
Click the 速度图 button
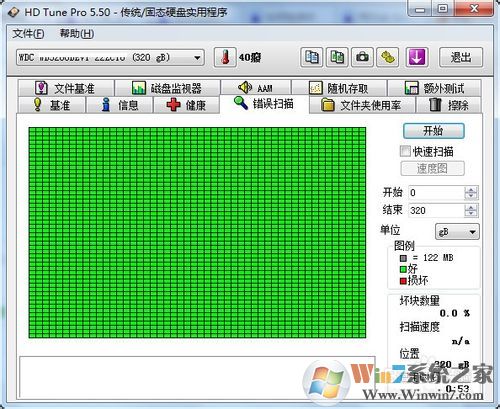[432, 168]
